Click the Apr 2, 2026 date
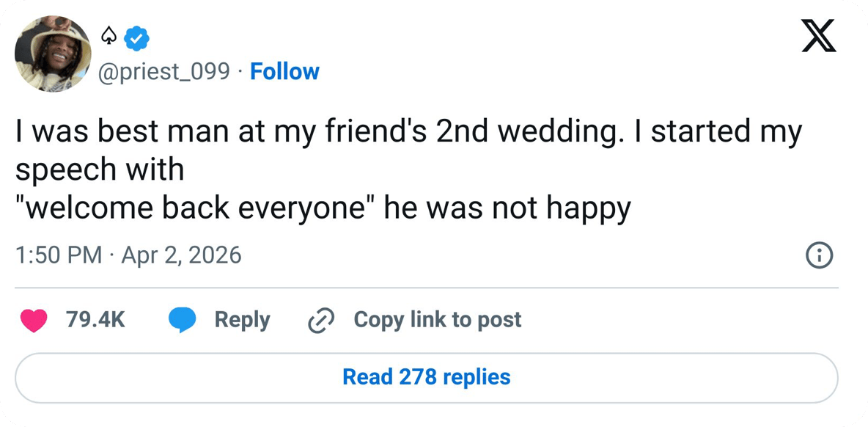Screen dimensions: 868x427 181,255
